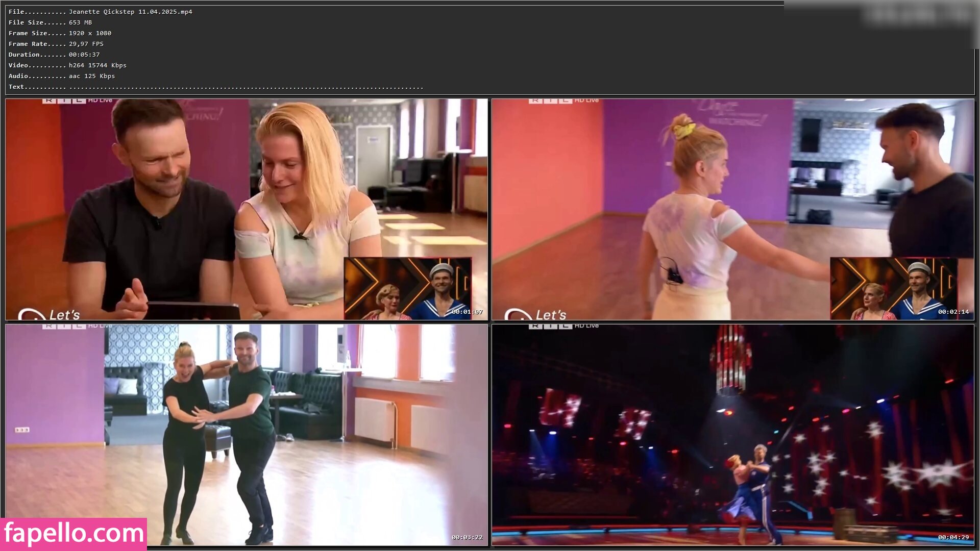Click the RTL HD Live logo in first thumbnail
The height and width of the screenshot is (551, 980).
click(x=77, y=101)
